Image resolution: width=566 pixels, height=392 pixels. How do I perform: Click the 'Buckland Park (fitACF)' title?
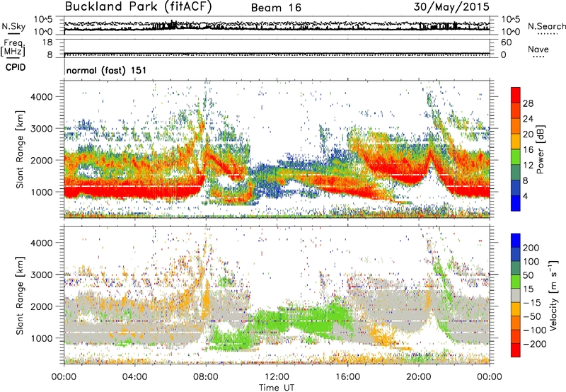[138, 6]
